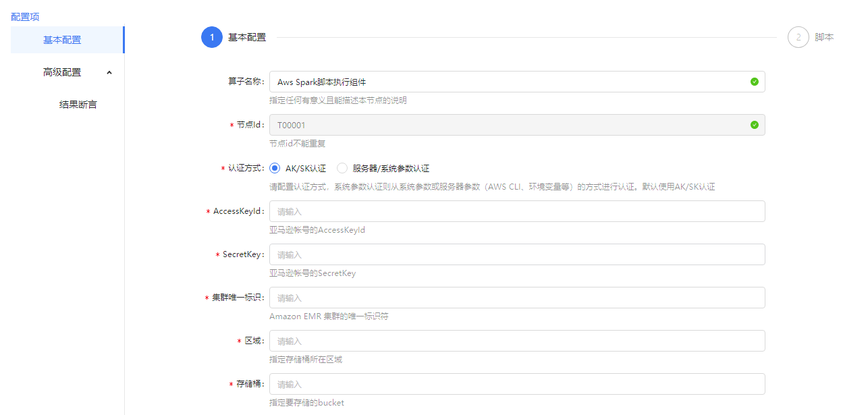
Task: Open 结果断言 in the sidebar
Action: (x=78, y=105)
